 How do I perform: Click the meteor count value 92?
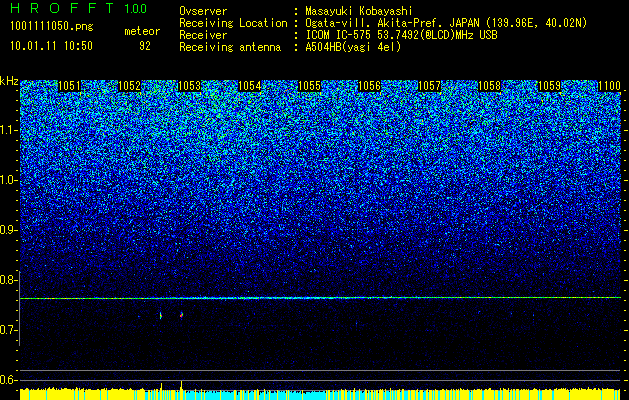click(145, 46)
